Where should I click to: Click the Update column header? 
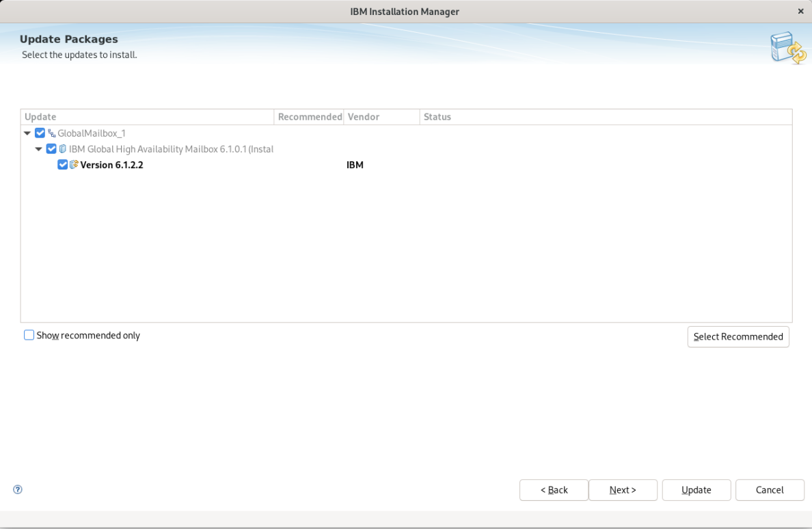[147, 117]
